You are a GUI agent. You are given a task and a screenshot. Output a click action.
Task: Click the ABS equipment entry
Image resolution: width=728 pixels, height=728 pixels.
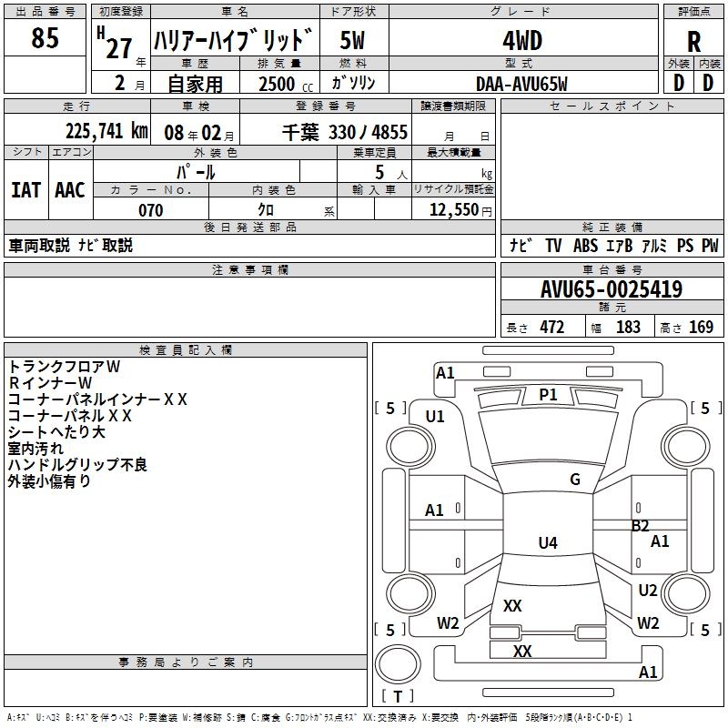585,246
